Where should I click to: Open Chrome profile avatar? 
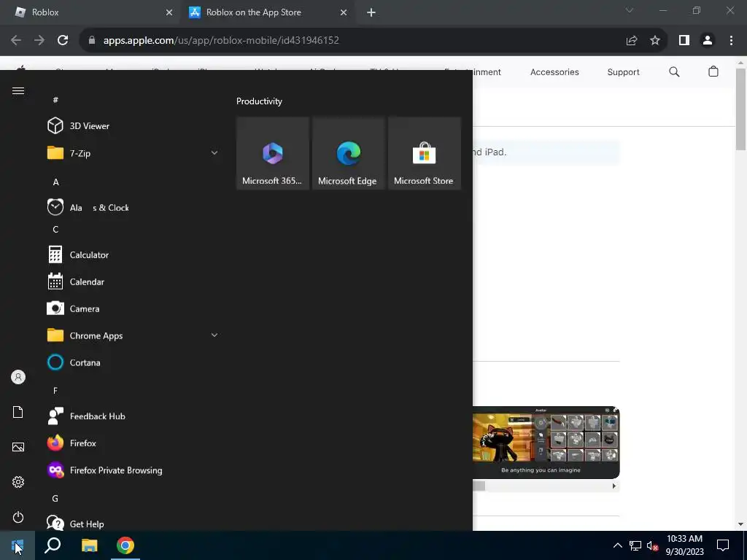point(708,41)
